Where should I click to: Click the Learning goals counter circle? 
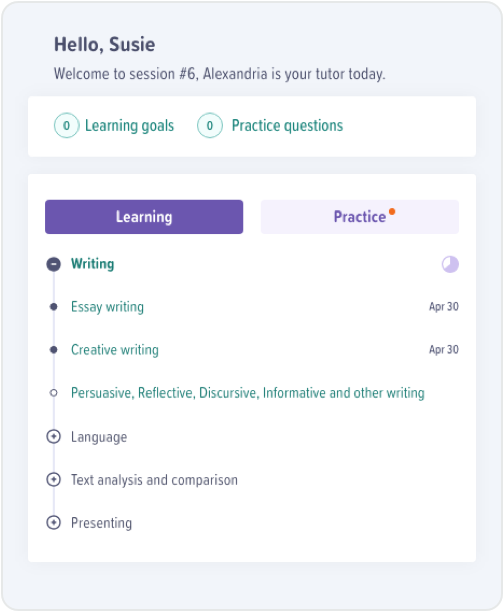pos(67,125)
